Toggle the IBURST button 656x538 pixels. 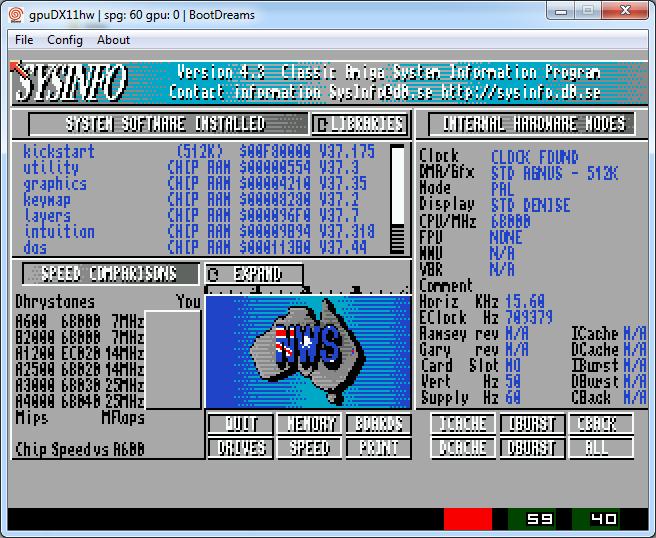click(x=532, y=424)
